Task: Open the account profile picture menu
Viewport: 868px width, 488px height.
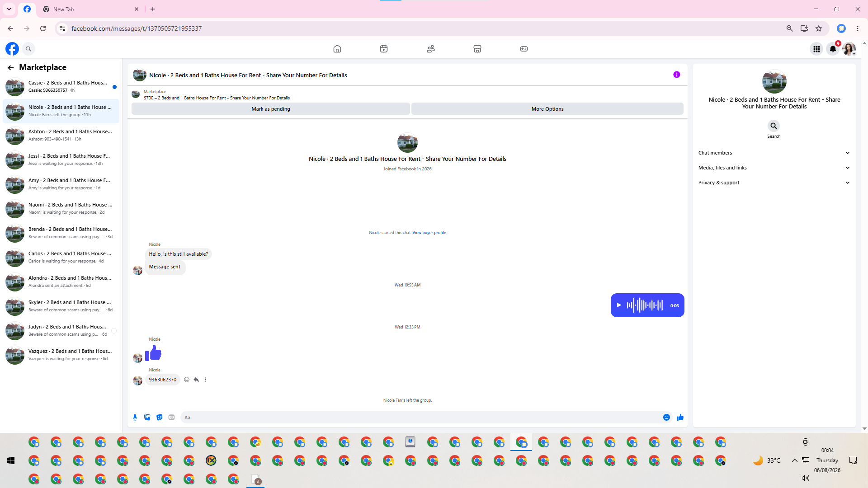Action: point(849,49)
